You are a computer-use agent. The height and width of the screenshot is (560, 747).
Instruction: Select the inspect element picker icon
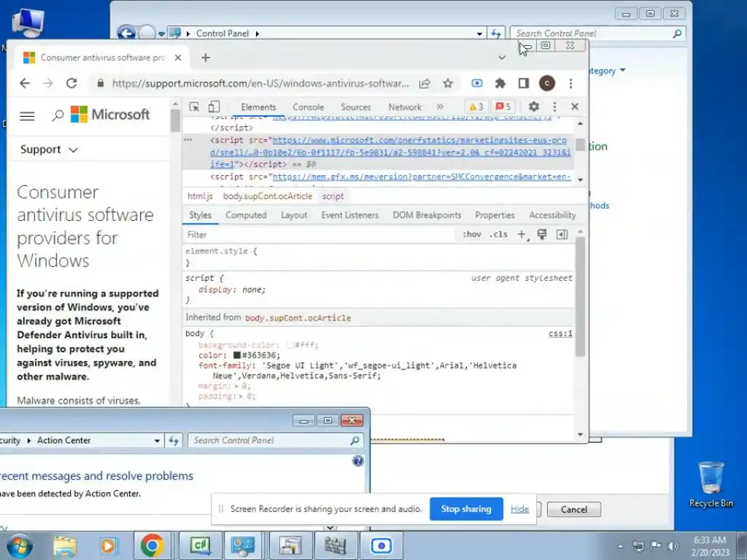[194, 106]
